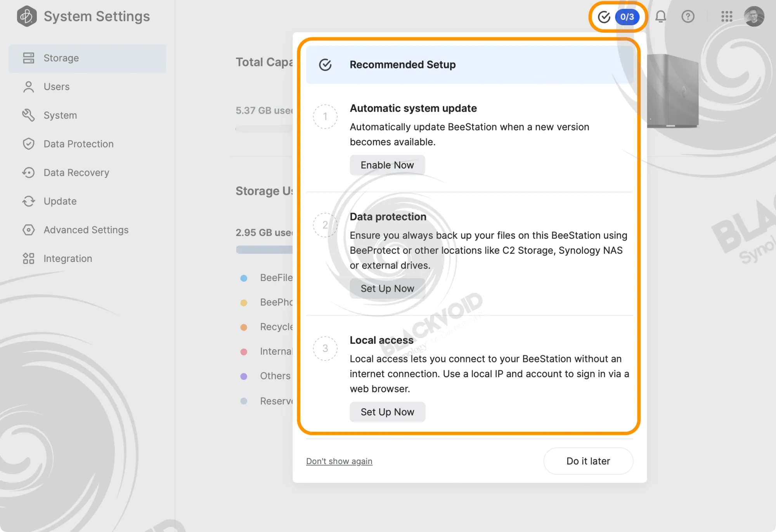Click the Local access heading
776x532 pixels.
pyautogui.click(x=381, y=340)
